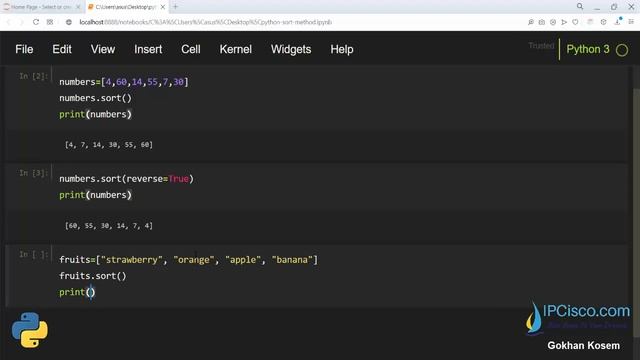Click the fruits.sort() code line

pyautogui.click(x=93, y=276)
